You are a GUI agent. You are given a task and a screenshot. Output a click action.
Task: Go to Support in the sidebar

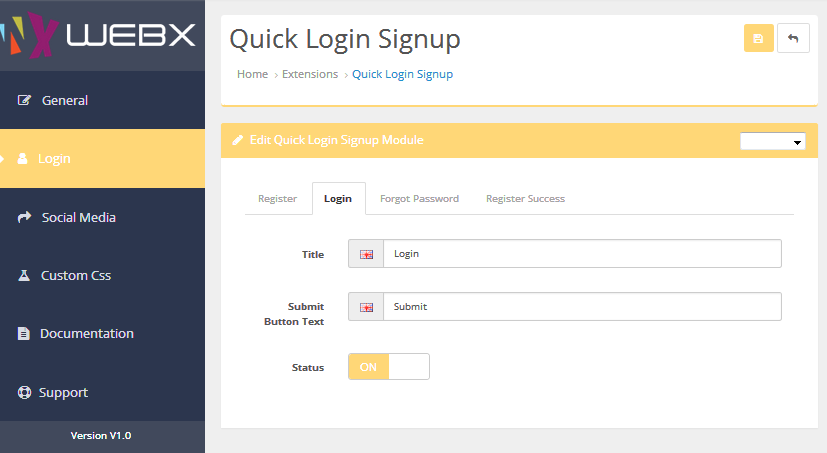click(63, 392)
